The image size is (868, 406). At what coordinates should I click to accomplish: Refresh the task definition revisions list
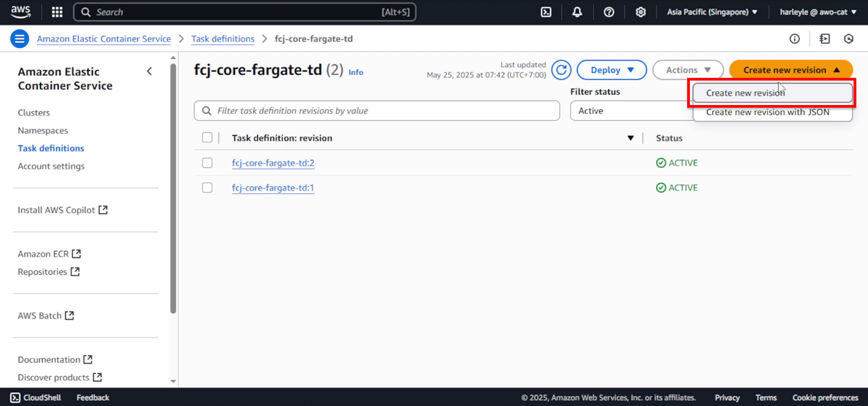pos(561,70)
